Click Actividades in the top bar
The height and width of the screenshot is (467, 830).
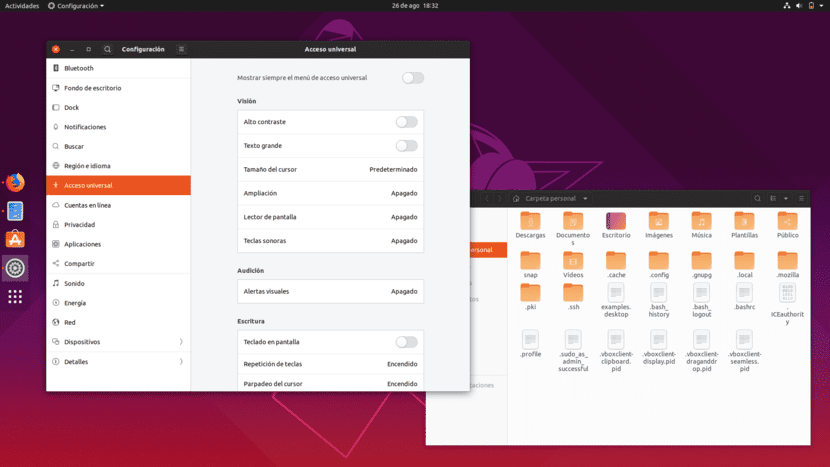tap(22, 6)
